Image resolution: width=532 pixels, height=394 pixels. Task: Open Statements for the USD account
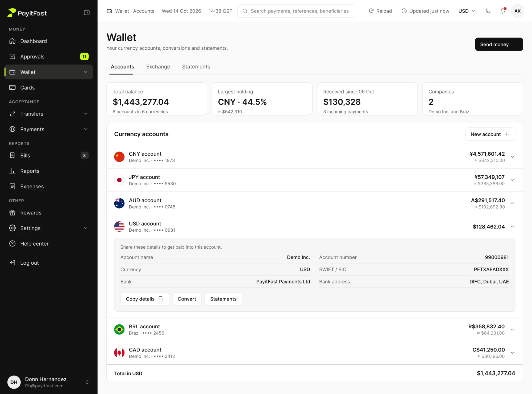coord(223,299)
